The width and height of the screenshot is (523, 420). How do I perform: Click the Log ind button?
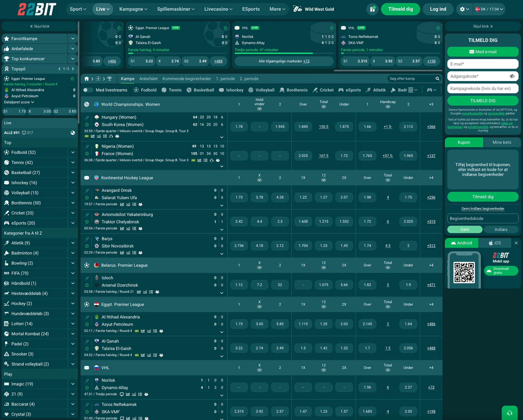(x=438, y=9)
